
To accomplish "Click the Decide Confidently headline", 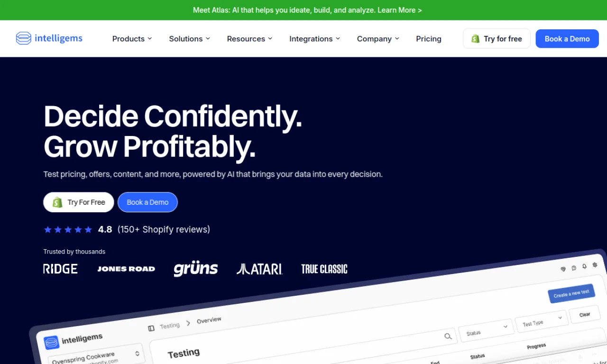I will [x=173, y=116].
